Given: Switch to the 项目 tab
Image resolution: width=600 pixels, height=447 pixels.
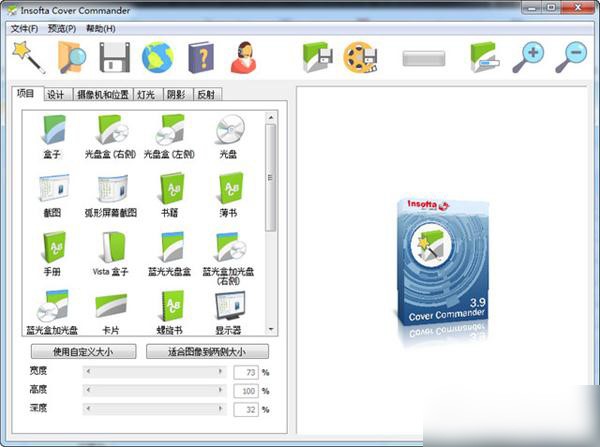Looking at the screenshot, I should tap(26, 93).
